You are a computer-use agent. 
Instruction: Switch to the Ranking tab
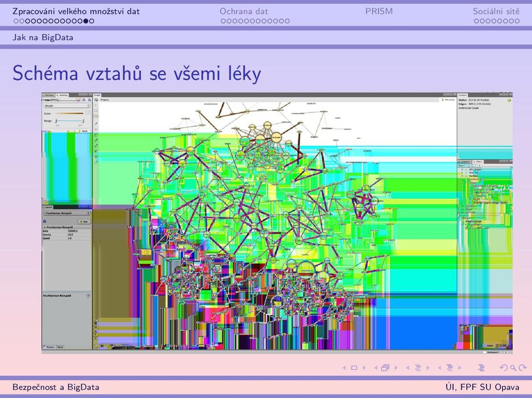tap(62, 95)
